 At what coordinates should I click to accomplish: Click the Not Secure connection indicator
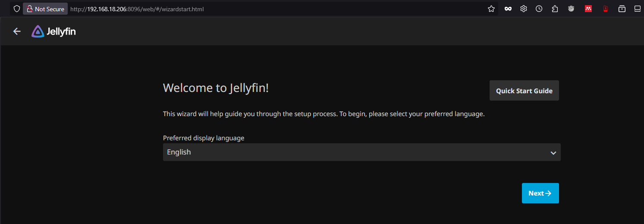coord(45,9)
